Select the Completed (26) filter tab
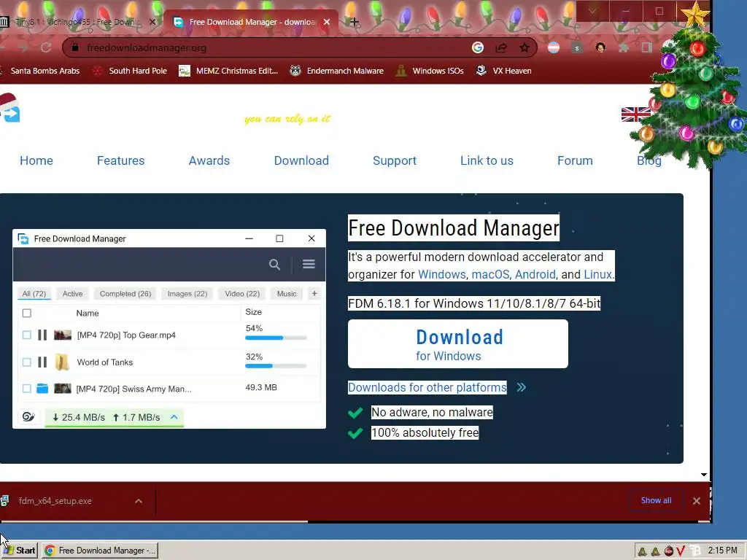The height and width of the screenshot is (560, 747). click(x=125, y=294)
